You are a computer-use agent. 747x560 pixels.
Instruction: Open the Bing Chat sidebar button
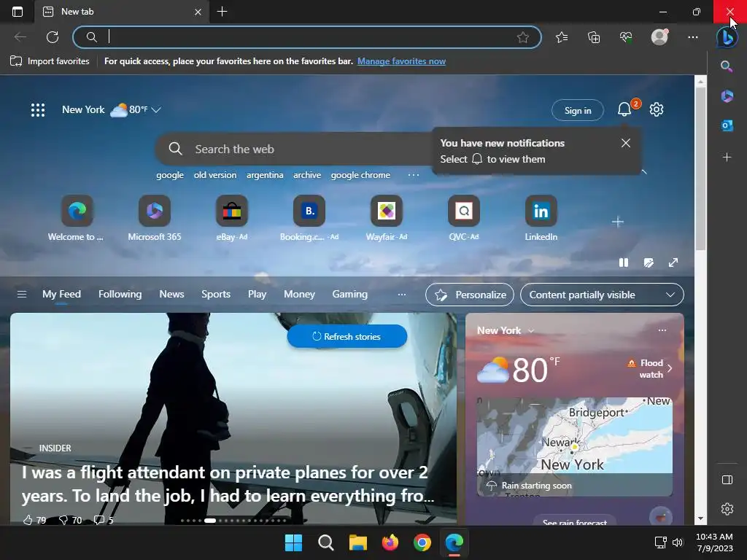tap(727, 37)
